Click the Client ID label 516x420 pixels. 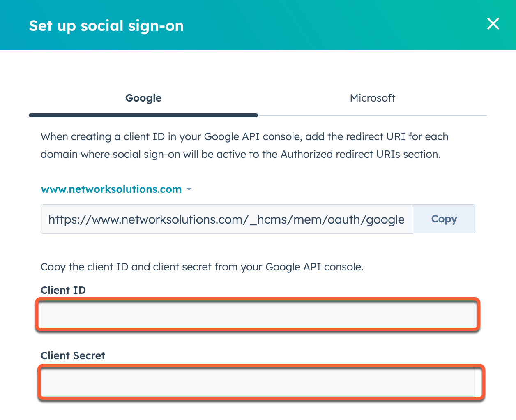coord(63,291)
